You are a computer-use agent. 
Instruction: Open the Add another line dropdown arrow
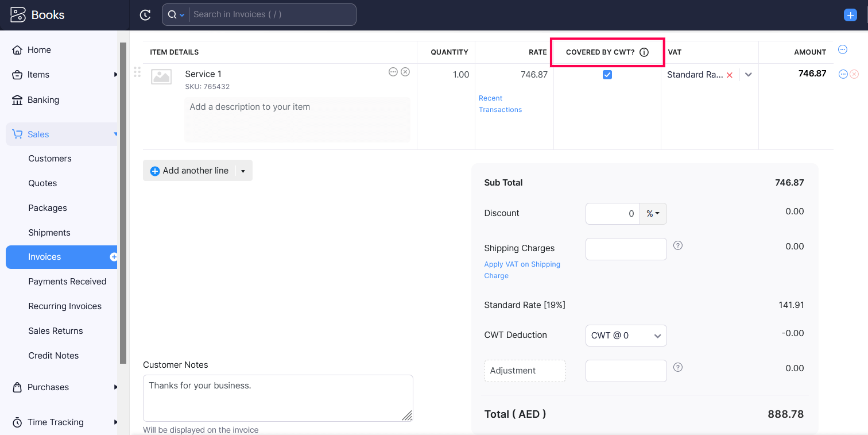coord(243,171)
